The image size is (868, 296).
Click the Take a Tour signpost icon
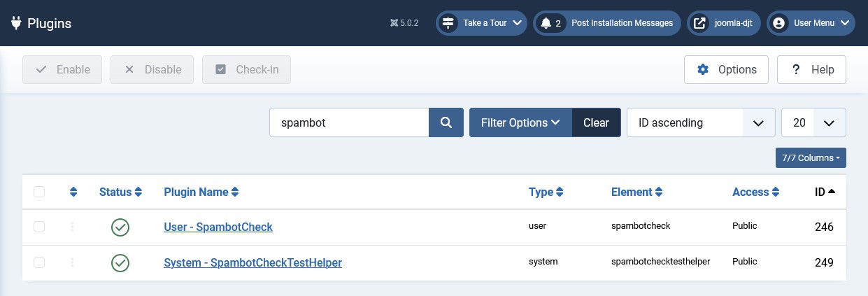[x=448, y=23]
